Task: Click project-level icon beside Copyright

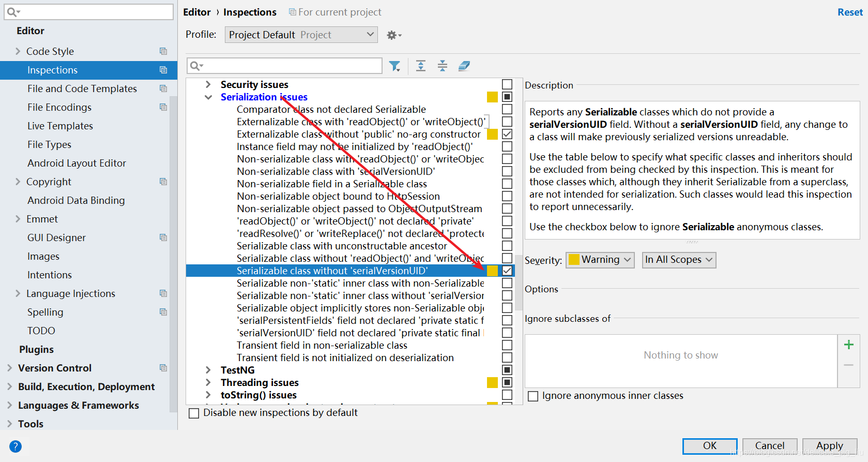Action: pos(163,182)
